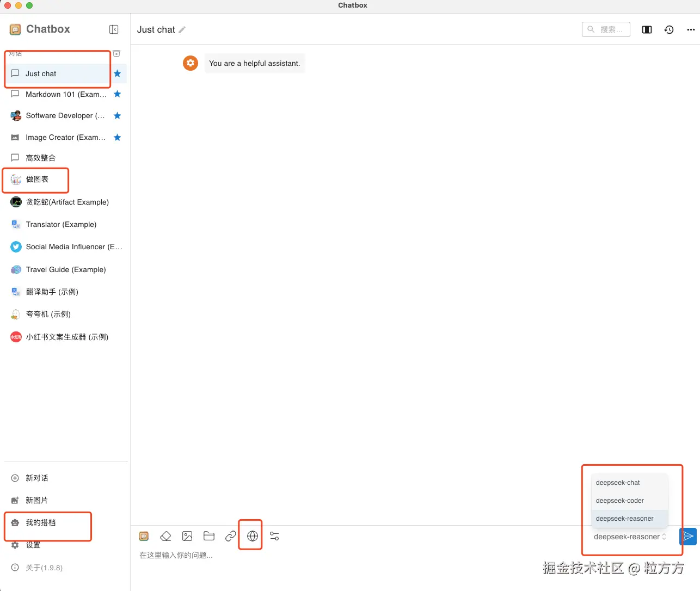The image size is (700, 591).
Task: Click the orange system prompt gear avatar
Action: (x=191, y=63)
